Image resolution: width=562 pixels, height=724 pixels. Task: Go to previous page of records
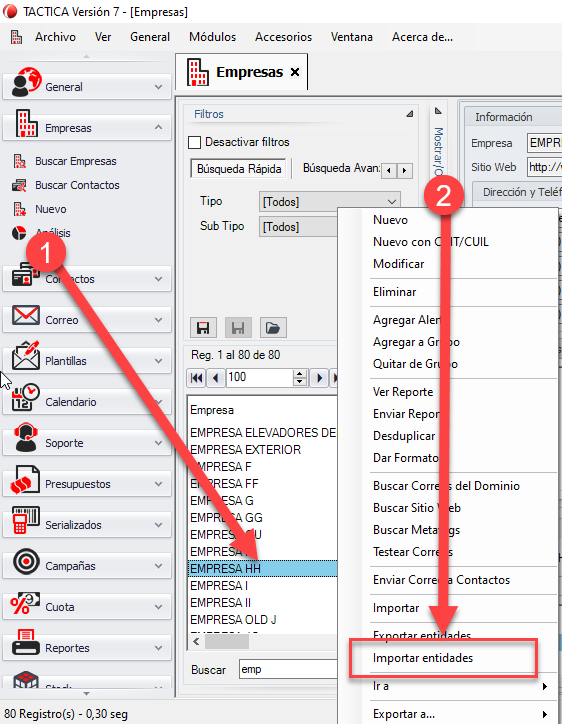coord(216,378)
